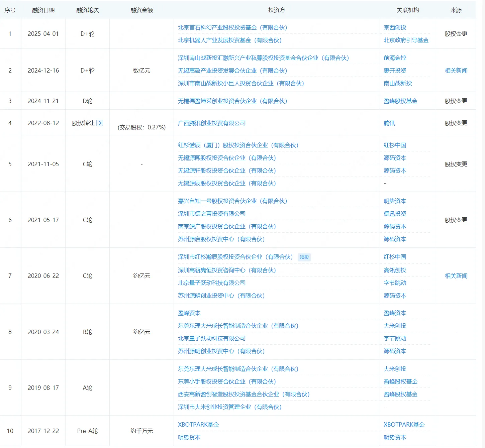Open the 北京政府引导基金 institution link

click(406, 40)
